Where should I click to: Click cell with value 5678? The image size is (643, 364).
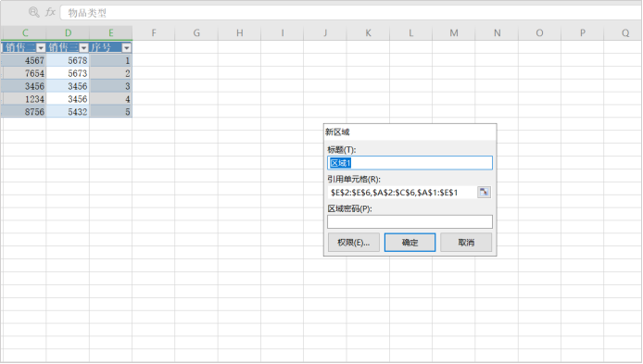[68, 61]
